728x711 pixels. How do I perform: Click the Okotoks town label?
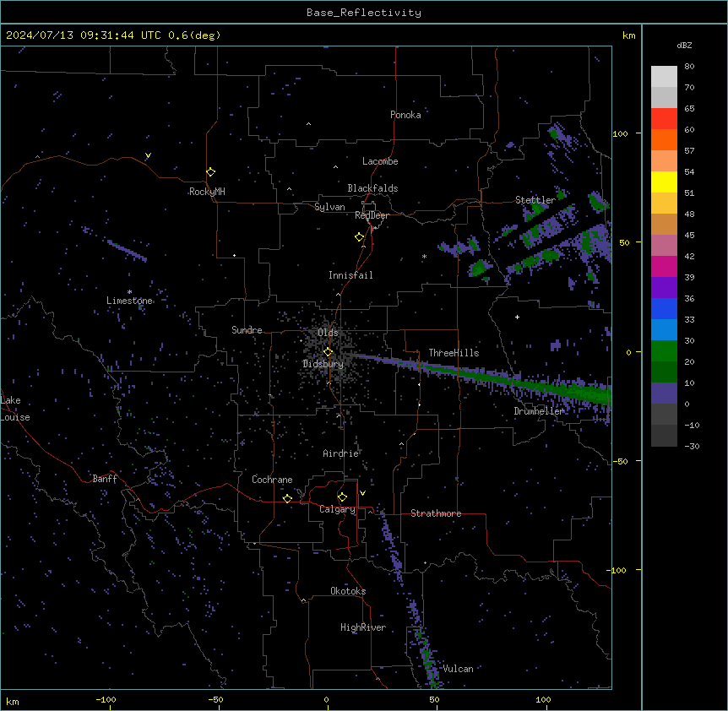[348, 591]
